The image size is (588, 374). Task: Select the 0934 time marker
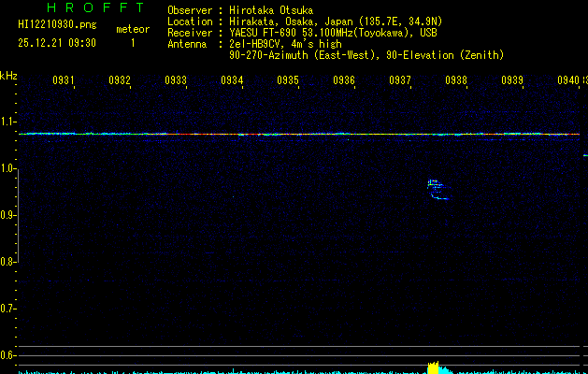232,80
